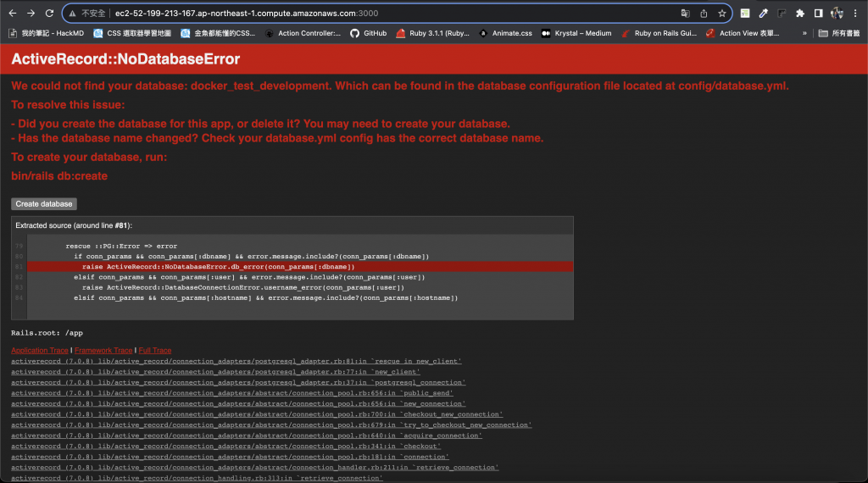The height and width of the screenshot is (483, 868).
Task: Expand hidden bookmarks chevron
Action: 804,33
